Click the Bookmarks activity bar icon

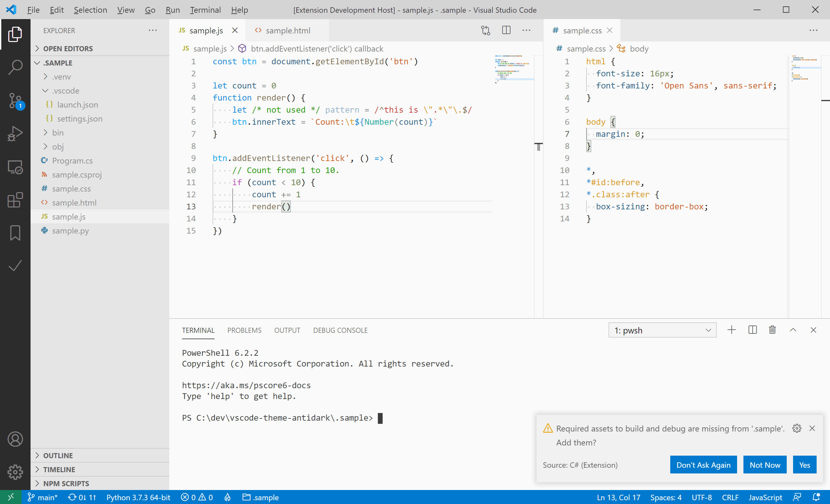point(15,233)
